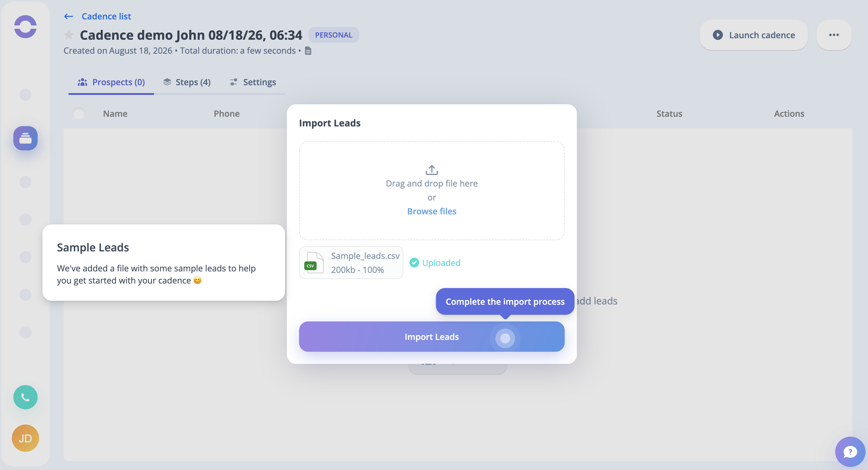Click the app logo in the sidebar
868x470 pixels.
point(25,27)
